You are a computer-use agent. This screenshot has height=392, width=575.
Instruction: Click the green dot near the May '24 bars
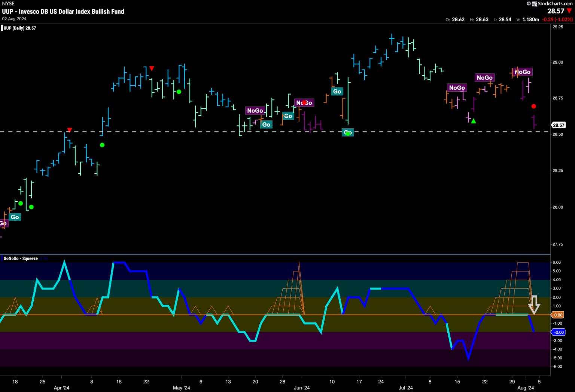[x=179, y=92]
